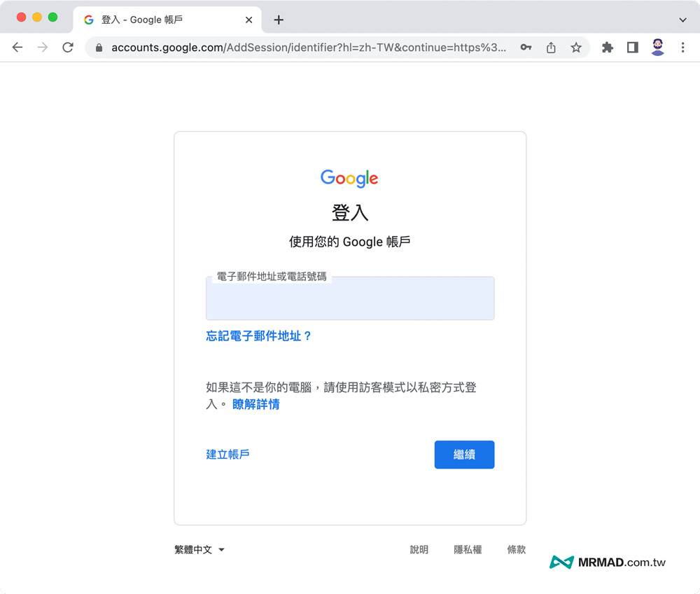Click the red close window button

click(21, 17)
